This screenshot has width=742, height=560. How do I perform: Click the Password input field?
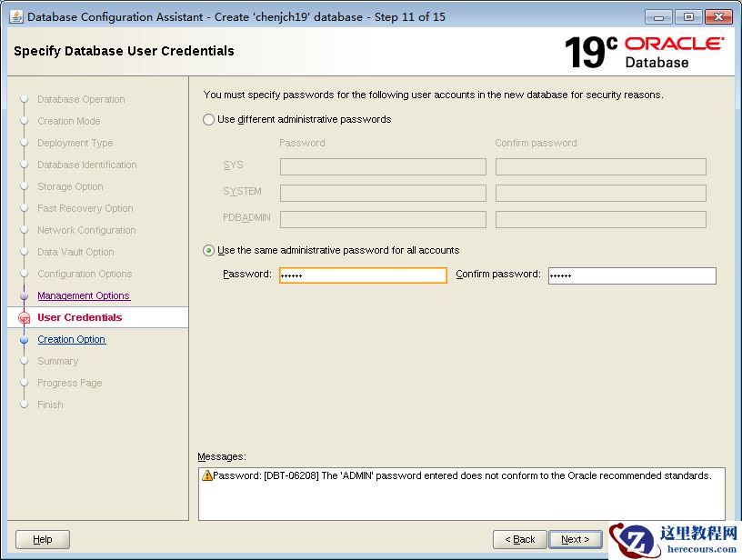pyautogui.click(x=363, y=275)
